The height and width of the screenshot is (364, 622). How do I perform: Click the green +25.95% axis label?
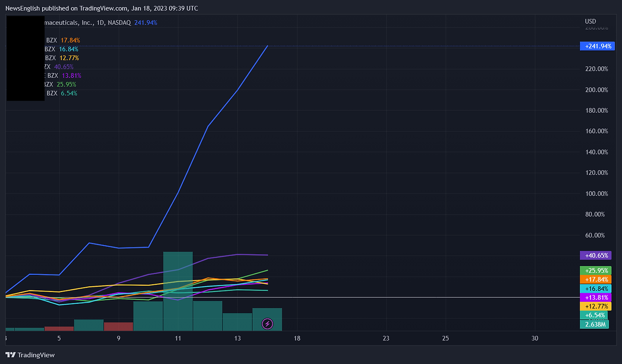[595, 270]
